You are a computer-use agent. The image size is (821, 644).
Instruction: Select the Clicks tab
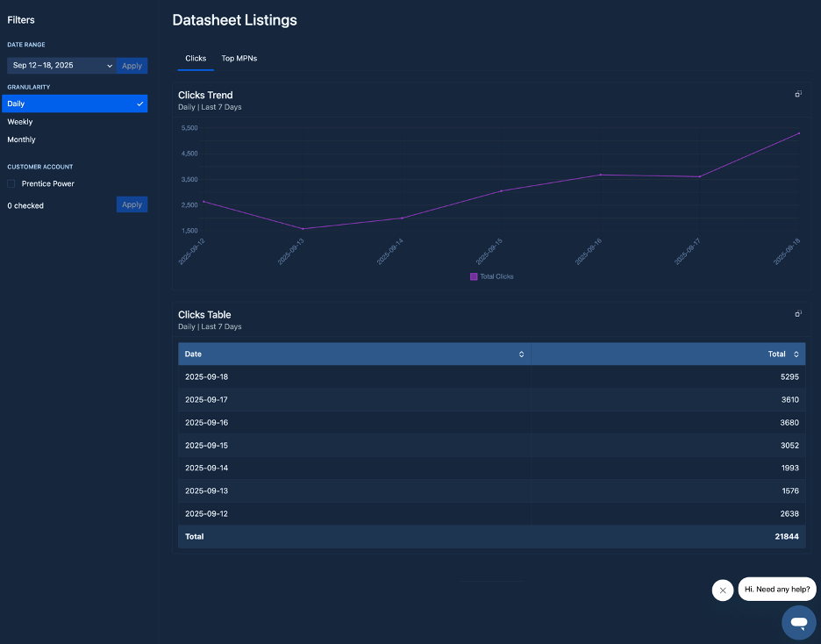[x=196, y=59]
